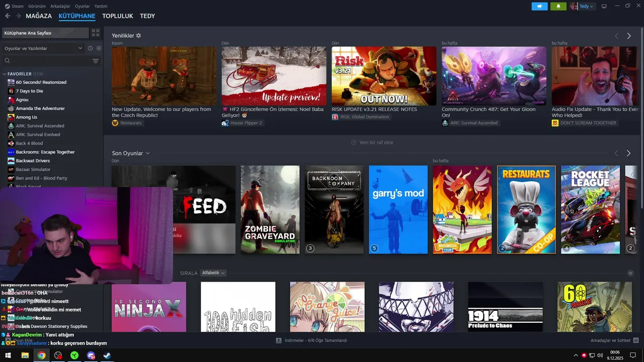
Task: Open the Rocket League game cover
Action: click(591, 210)
